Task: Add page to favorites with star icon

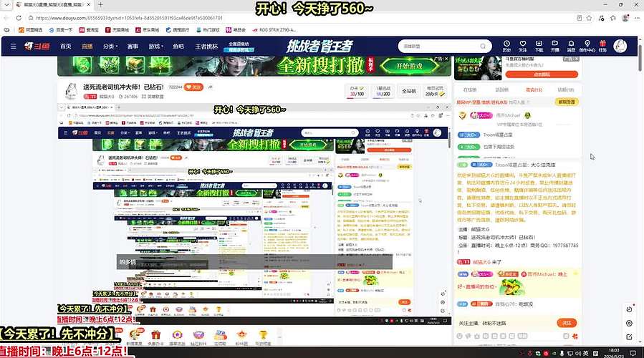Action: (x=590, y=18)
